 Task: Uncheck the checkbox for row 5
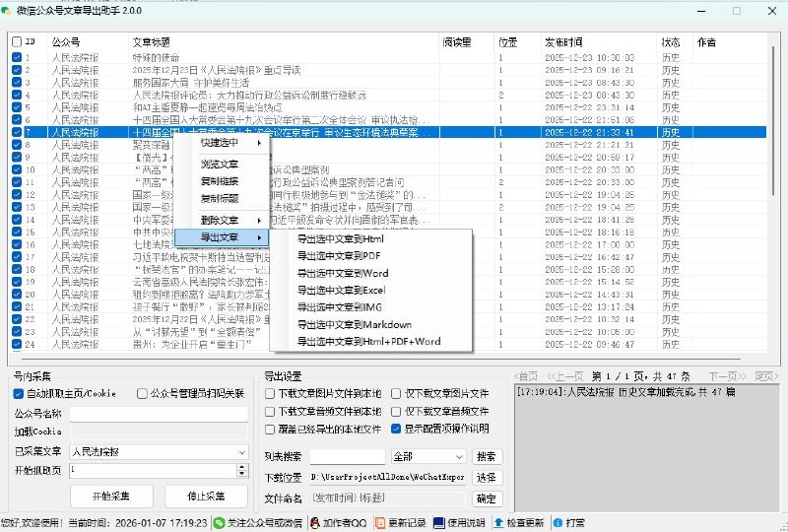pyautogui.click(x=17, y=107)
